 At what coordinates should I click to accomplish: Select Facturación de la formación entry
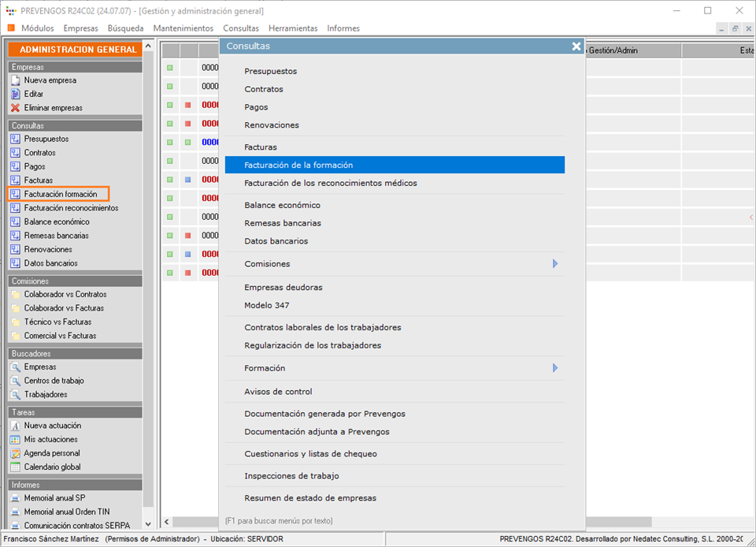coord(394,165)
